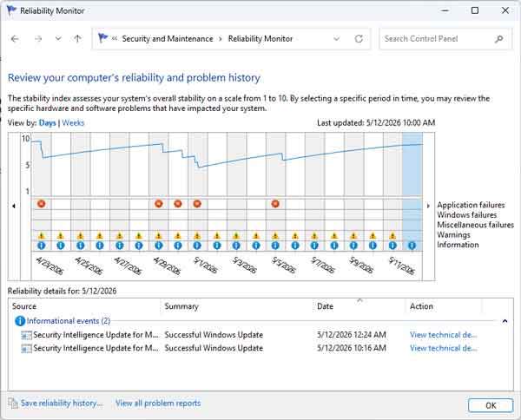Click the warning triangle on 4/25/2026
521x420 pixels.
(81, 236)
